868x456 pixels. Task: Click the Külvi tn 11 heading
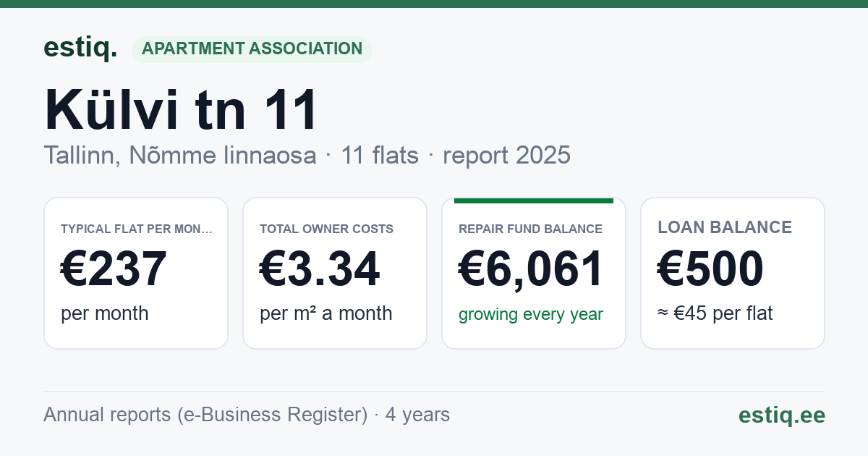point(181,111)
